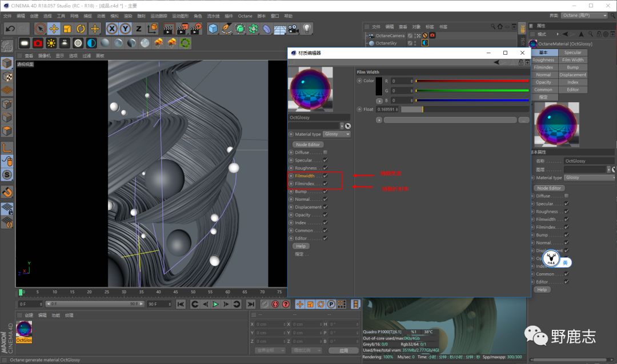Uncheck the Filmwidth channel checkbox
Viewport: 617px width, 364px height.
coord(325,176)
